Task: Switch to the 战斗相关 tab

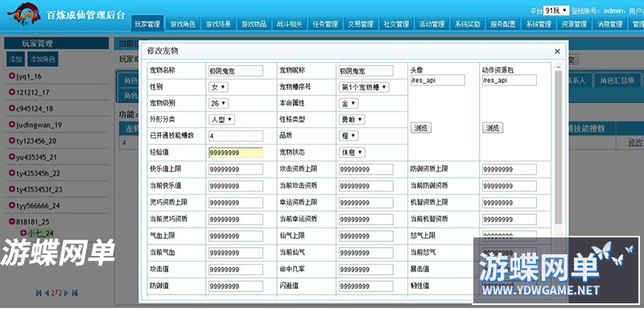Action: [x=290, y=24]
